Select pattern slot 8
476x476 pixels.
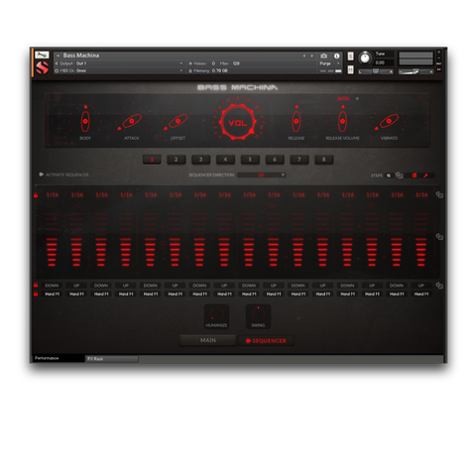[x=324, y=160]
